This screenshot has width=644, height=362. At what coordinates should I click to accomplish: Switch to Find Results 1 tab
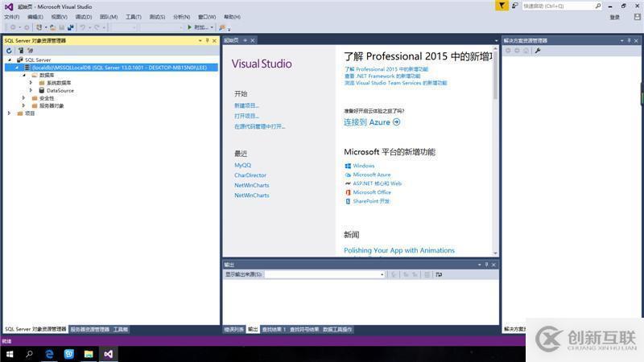pos(274,329)
